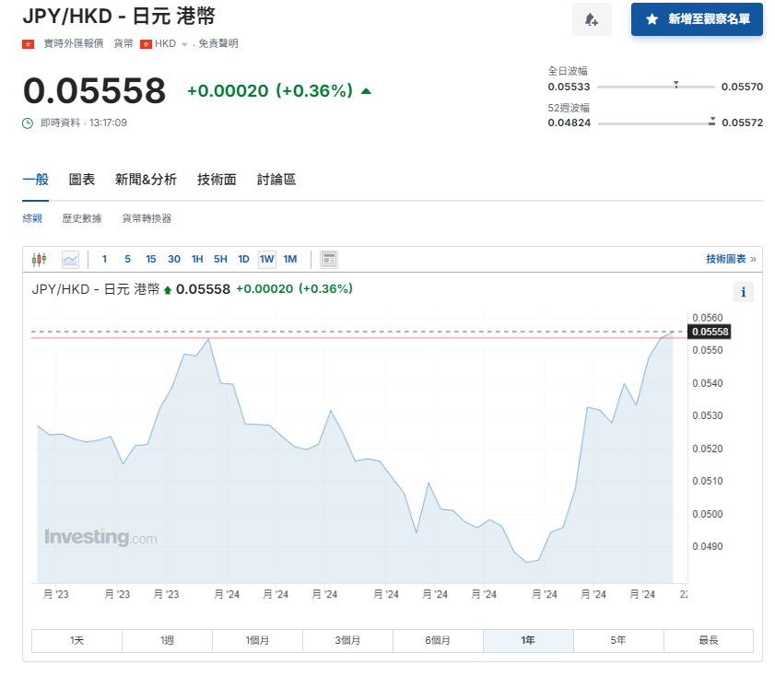Open the chart info 'i' icon
The height and width of the screenshot is (700, 775).
coord(744,292)
